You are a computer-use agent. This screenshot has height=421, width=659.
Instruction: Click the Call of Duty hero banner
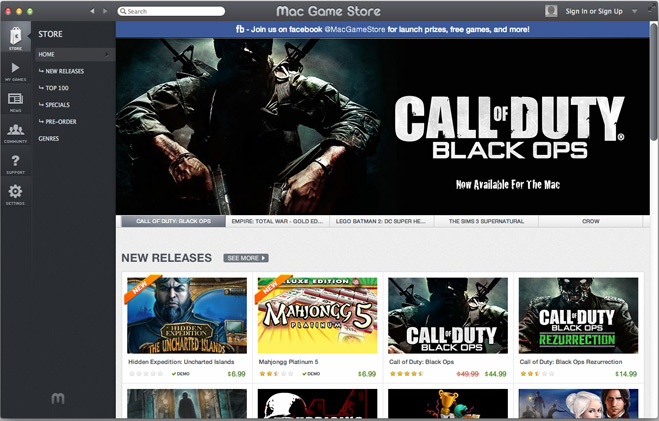click(382, 126)
